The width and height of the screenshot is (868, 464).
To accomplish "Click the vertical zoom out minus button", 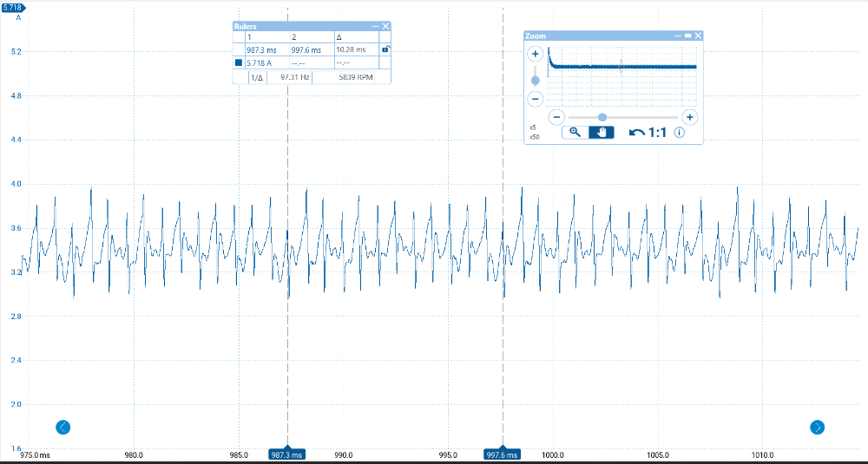I will tap(536, 98).
